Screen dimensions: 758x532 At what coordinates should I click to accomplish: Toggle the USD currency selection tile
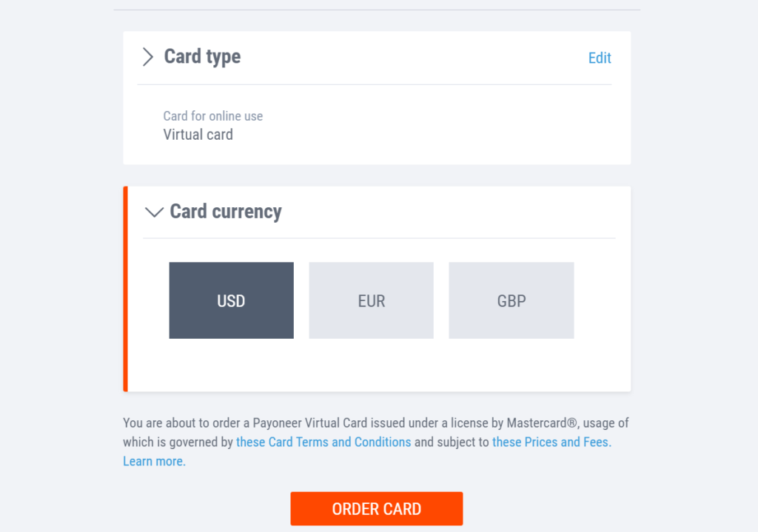(x=231, y=300)
